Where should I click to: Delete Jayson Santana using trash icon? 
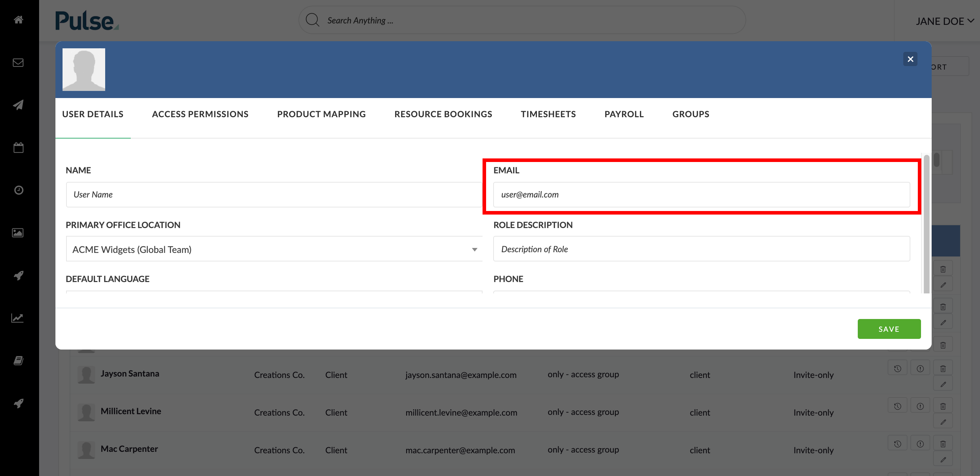pos(943,368)
